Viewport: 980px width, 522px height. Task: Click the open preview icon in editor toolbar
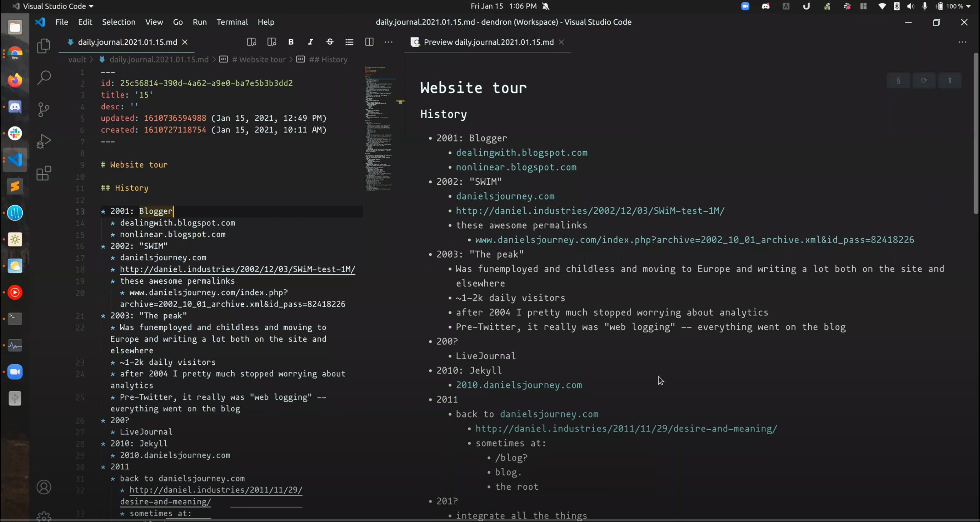click(x=252, y=42)
